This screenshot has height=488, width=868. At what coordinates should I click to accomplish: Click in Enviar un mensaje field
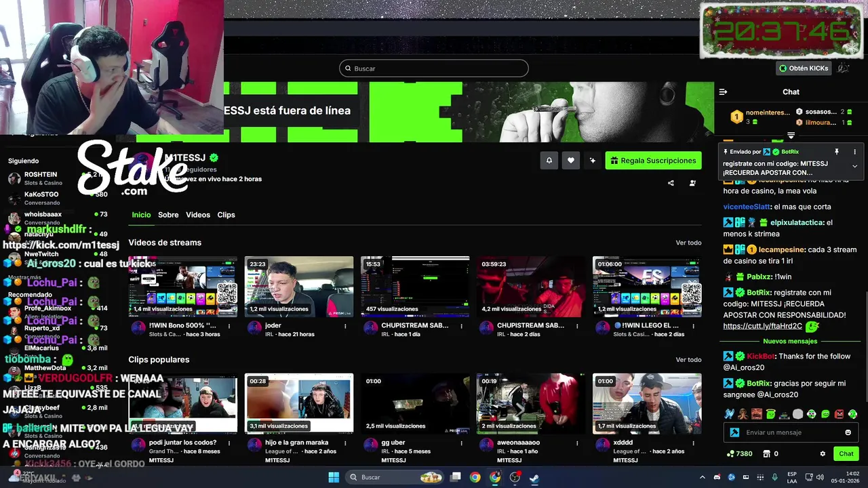pos(791,432)
